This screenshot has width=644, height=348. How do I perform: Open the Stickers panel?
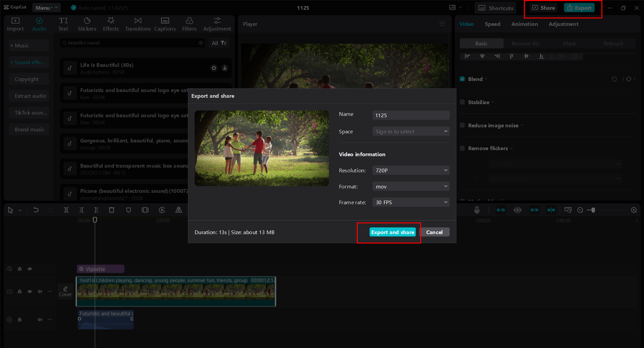pyautogui.click(x=87, y=24)
